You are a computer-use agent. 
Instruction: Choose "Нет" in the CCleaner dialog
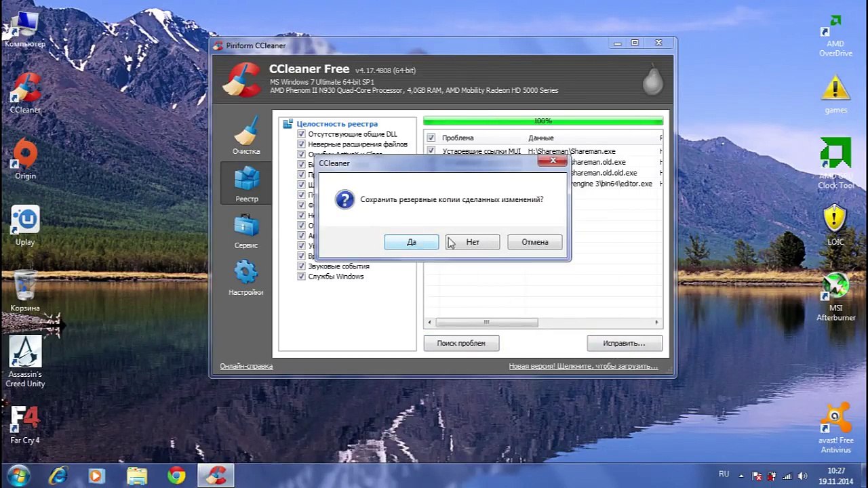pos(473,242)
